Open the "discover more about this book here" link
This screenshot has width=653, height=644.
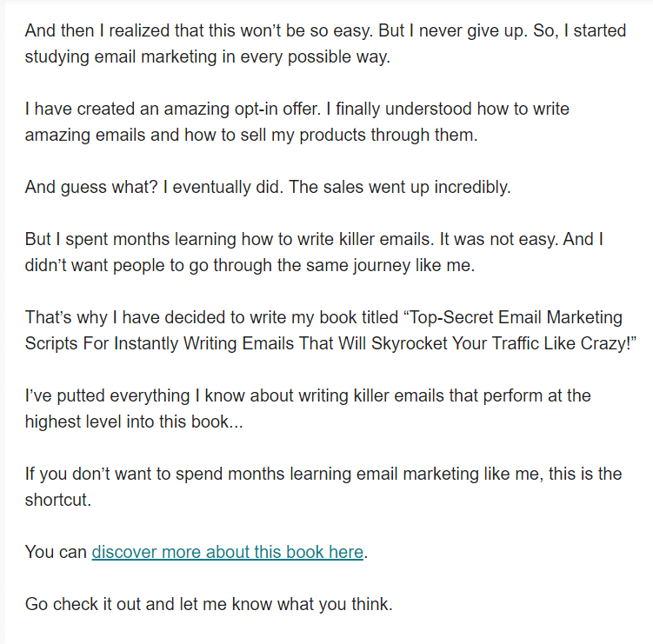coord(227,552)
